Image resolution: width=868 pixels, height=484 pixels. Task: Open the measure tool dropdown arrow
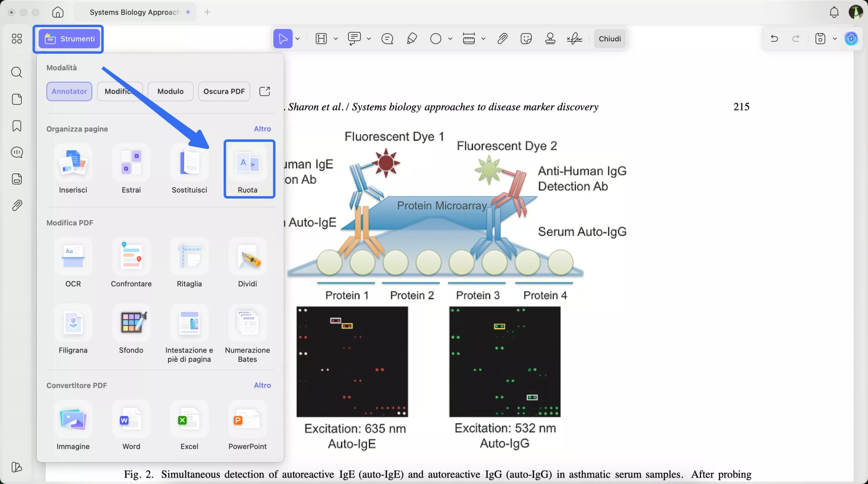point(484,38)
